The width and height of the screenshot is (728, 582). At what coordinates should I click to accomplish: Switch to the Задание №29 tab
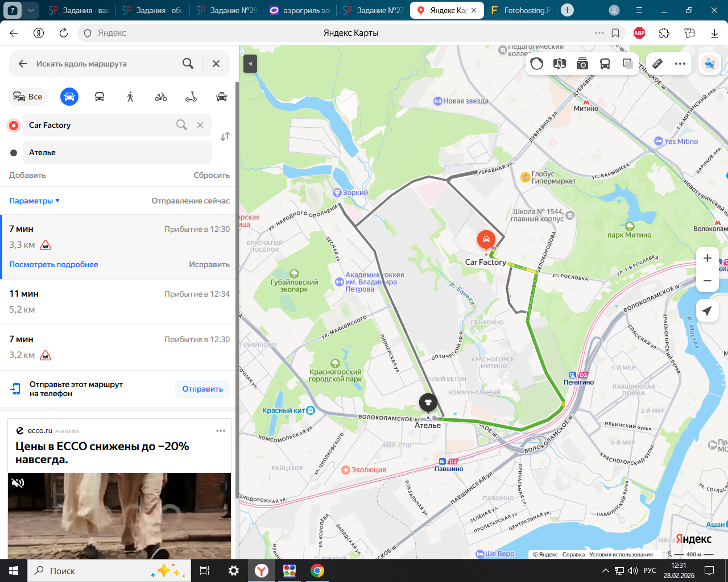[226, 10]
